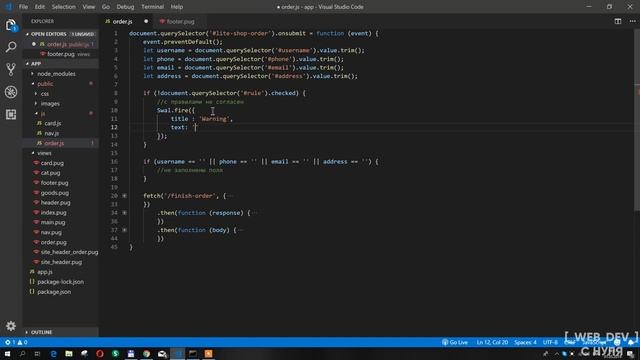Image resolution: width=640 pixels, height=360 pixels.
Task: Open the Source Control view
Action: pyautogui.click(x=11, y=69)
